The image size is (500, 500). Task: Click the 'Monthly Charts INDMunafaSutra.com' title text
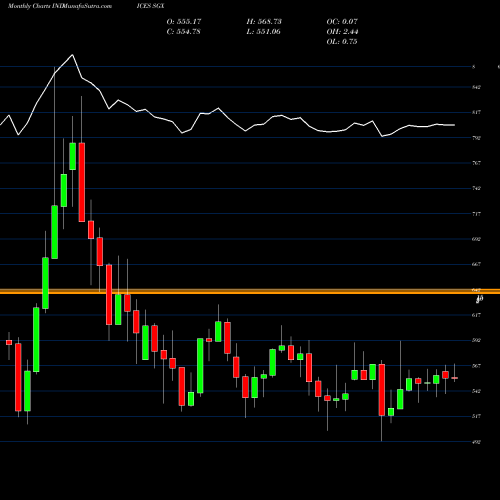click(60, 6)
